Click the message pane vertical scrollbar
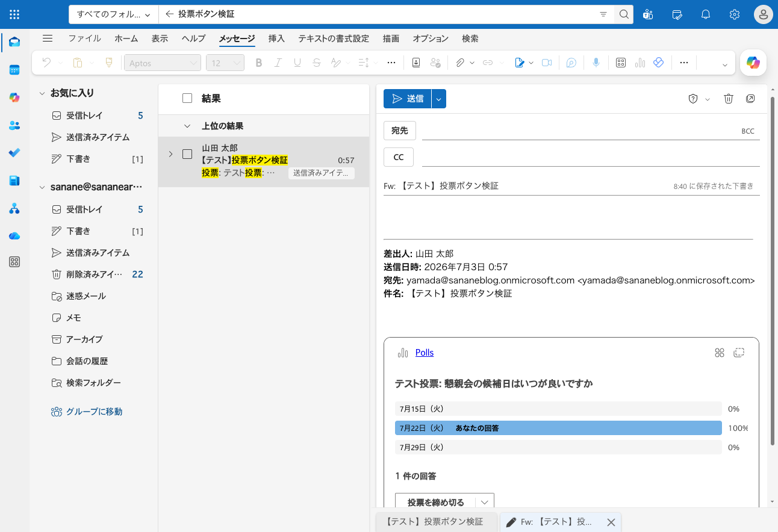This screenshot has height=532, width=778. tap(773, 271)
